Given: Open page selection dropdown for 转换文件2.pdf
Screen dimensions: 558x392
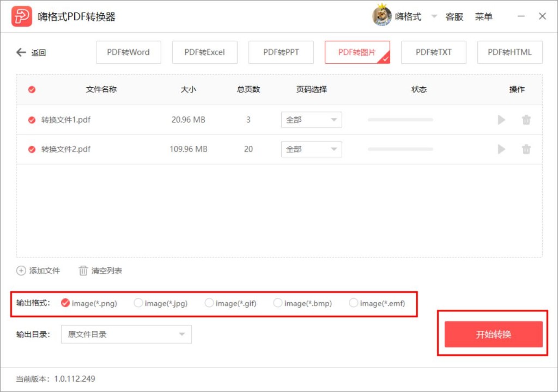Looking at the screenshot, I should tap(311, 149).
